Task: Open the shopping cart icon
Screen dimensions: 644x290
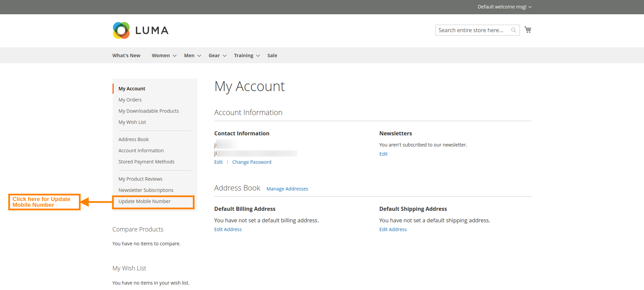Action: tap(528, 30)
